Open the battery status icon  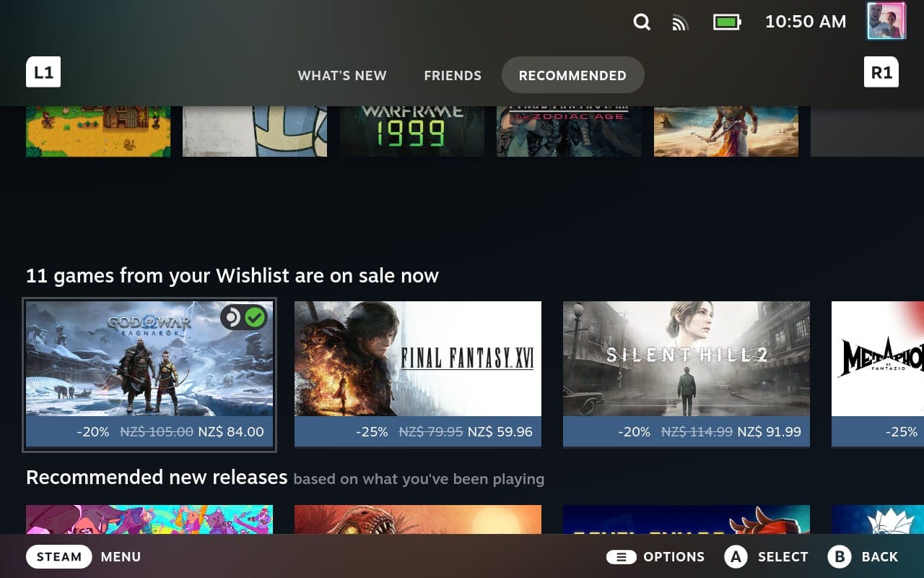point(728,22)
